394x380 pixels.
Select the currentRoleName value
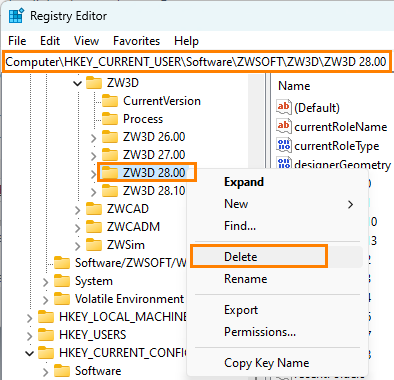[341, 127]
